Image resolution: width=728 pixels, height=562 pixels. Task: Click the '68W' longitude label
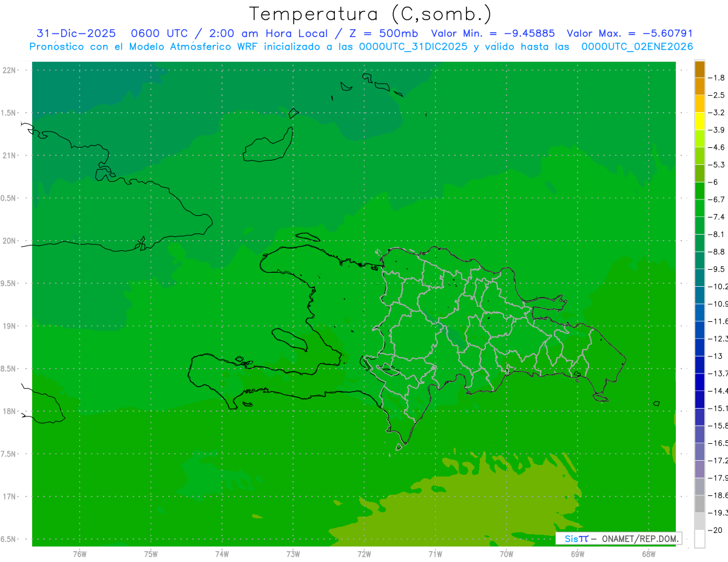pos(649,554)
